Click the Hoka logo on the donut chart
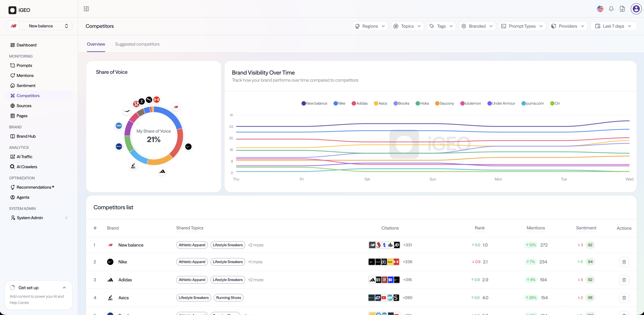This screenshot has width=644, height=315. click(x=119, y=126)
